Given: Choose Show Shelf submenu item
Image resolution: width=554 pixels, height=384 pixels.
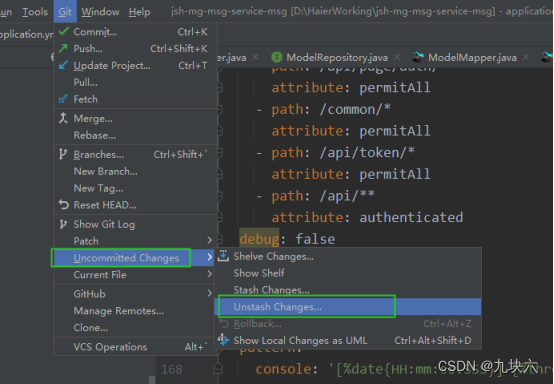Looking at the screenshot, I should [x=348, y=273].
